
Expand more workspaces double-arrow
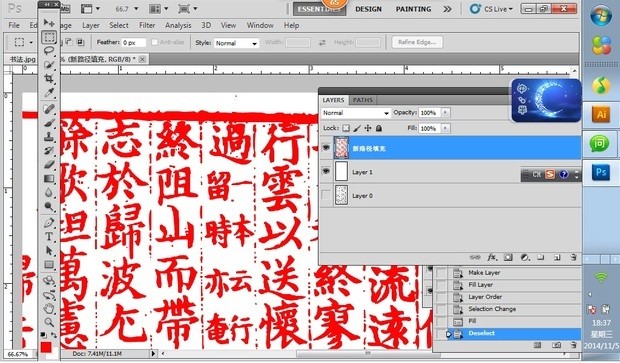coord(447,9)
